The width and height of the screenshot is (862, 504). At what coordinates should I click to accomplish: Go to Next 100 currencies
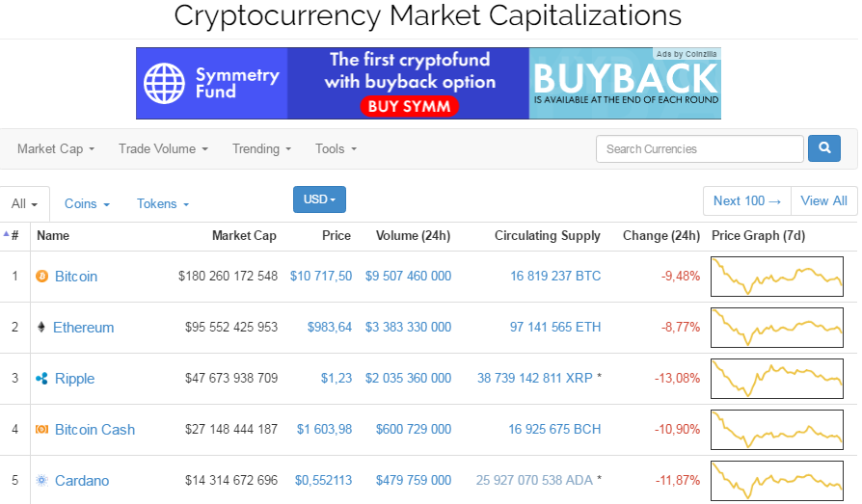click(x=746, y=201)
